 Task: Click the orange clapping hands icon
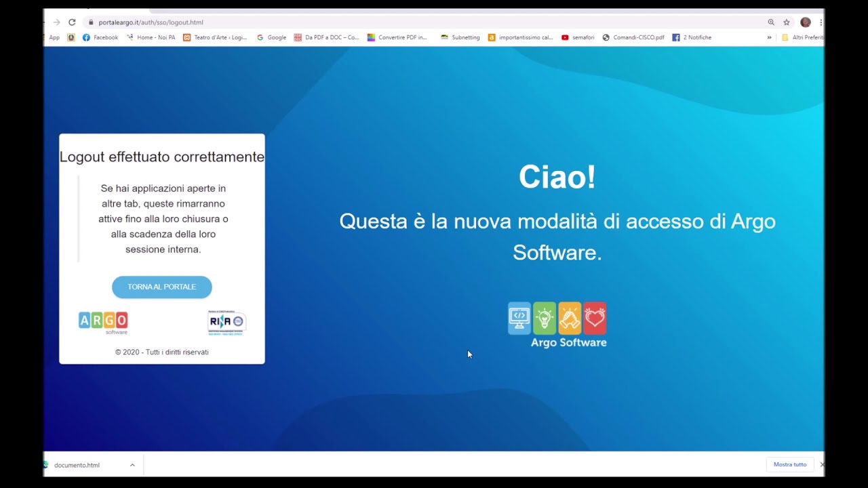[570, 318]
